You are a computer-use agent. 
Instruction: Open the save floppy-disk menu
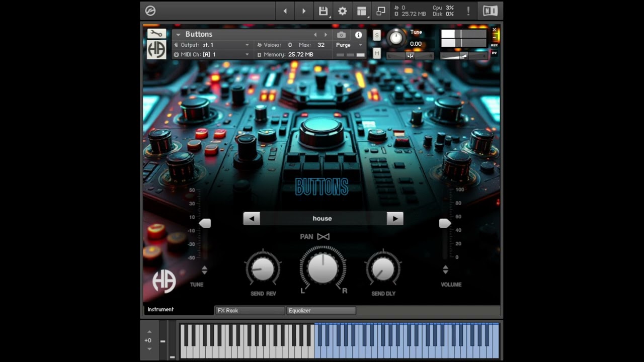point(323,11)
